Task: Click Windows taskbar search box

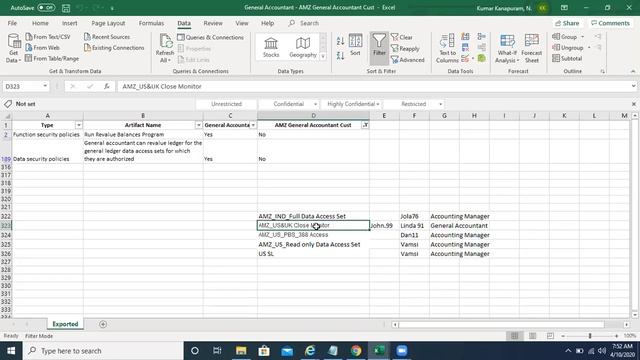Action: [103, 351]
